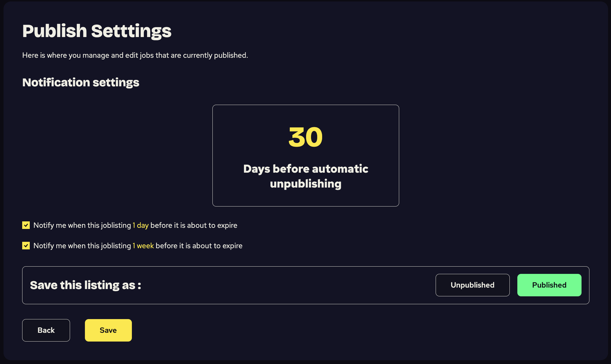
Task: Select the Notification settings heading
Action: click(x=81, y=83)
